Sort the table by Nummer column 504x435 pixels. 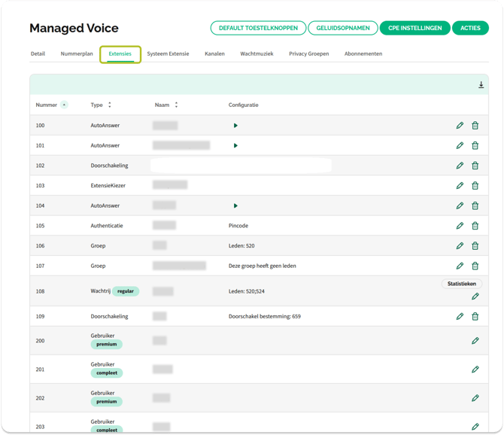pyautogui.click(x=63, y=105)
